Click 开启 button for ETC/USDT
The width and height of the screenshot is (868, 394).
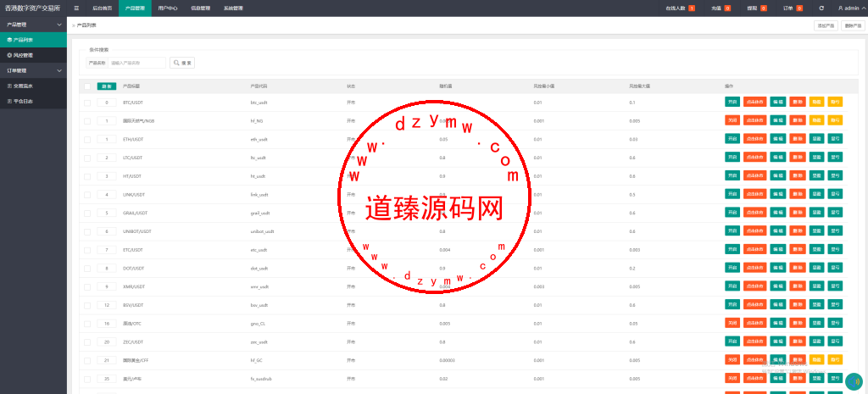[x=732, y=249]
